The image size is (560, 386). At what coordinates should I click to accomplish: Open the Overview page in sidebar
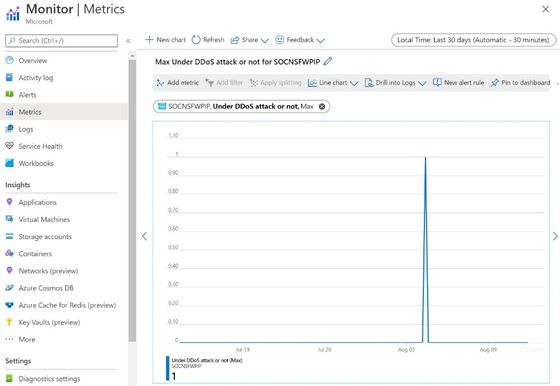pos(32,60)
